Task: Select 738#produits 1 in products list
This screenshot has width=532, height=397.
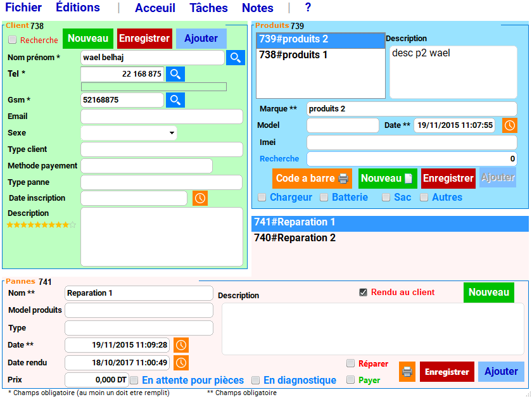Action: tap(320, 55)
